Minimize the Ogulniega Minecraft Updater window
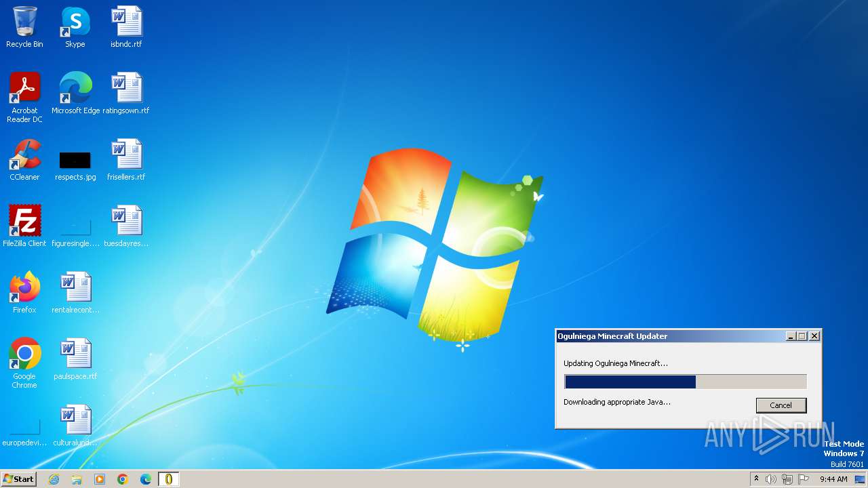Image resolution: width=868 pixels, height=488 pixels. pyautogui.click(x=791, y=336)
